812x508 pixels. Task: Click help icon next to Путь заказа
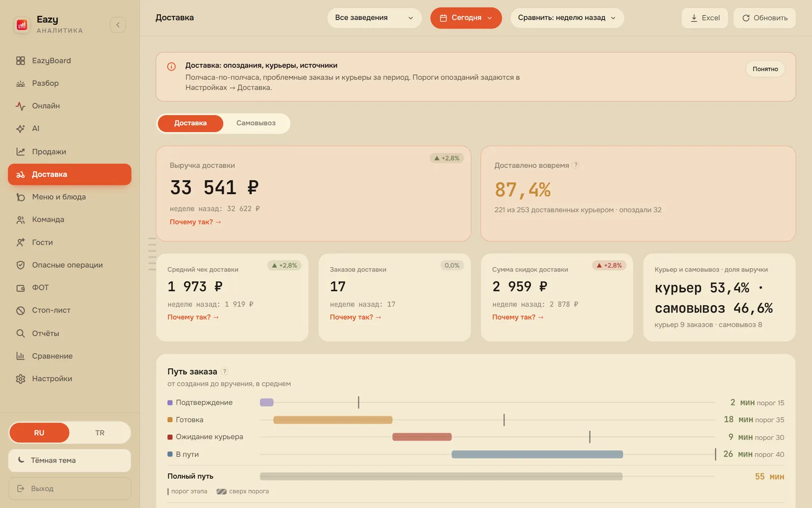pyautogui.click(x=225, y=371)
